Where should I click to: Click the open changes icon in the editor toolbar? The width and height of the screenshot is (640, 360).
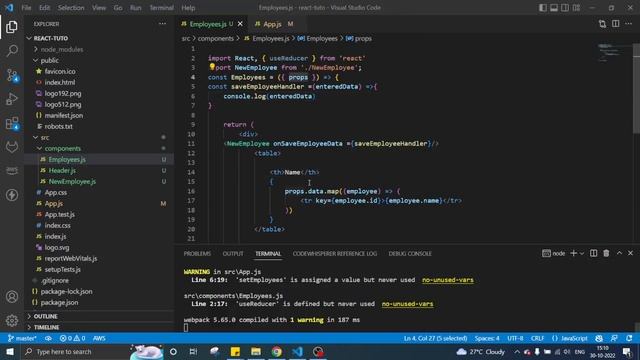[602, 24]
